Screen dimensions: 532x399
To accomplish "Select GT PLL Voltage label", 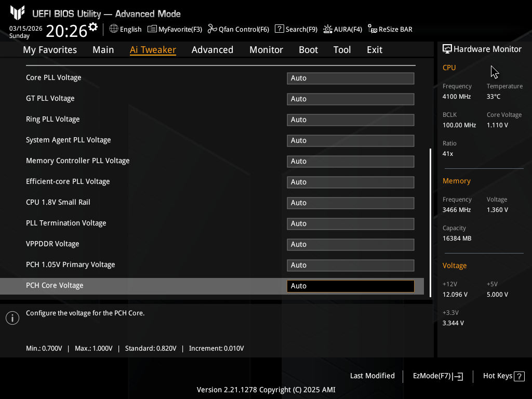I will (50, 98).
